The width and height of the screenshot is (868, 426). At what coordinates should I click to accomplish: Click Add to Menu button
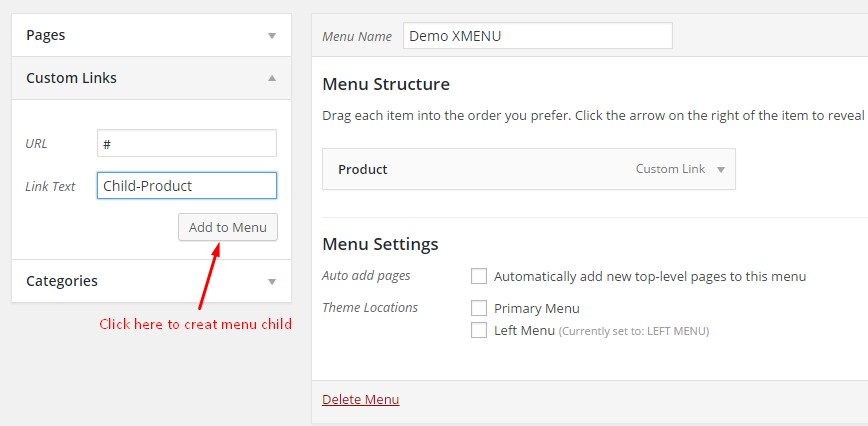coord(228,227)
